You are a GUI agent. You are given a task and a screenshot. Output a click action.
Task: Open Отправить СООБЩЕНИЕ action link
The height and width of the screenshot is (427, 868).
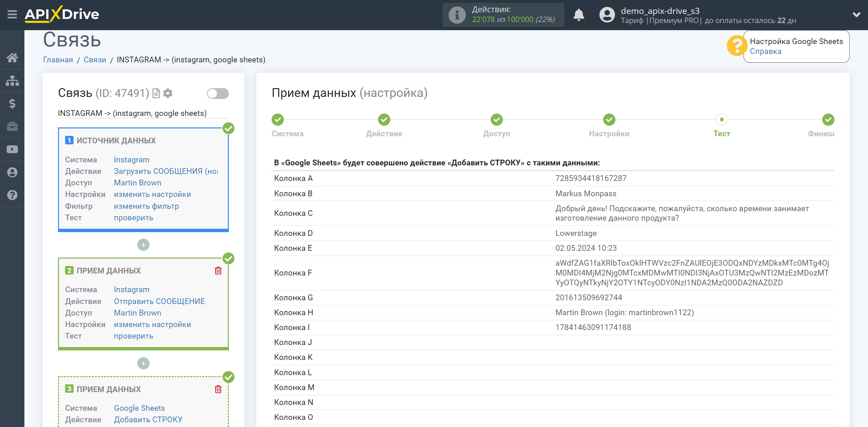pyautogui.click(x=159, y=301)
